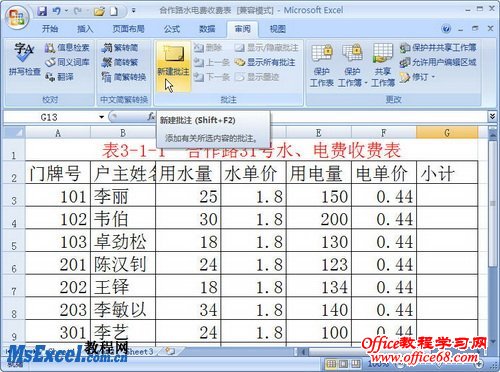Convert text with 简转繁
Image resolution: width=500 pixels, height=372 pixels.
coord(120,62)
